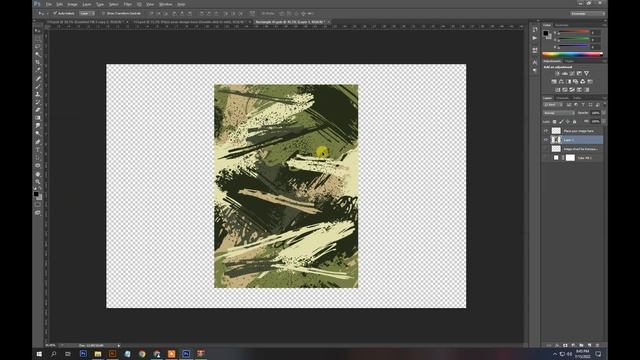This screenshot has width=640, height=360.
Task: Show the Color Fill 1 layer
Action: pyautogui.click(x=546, y=158)
